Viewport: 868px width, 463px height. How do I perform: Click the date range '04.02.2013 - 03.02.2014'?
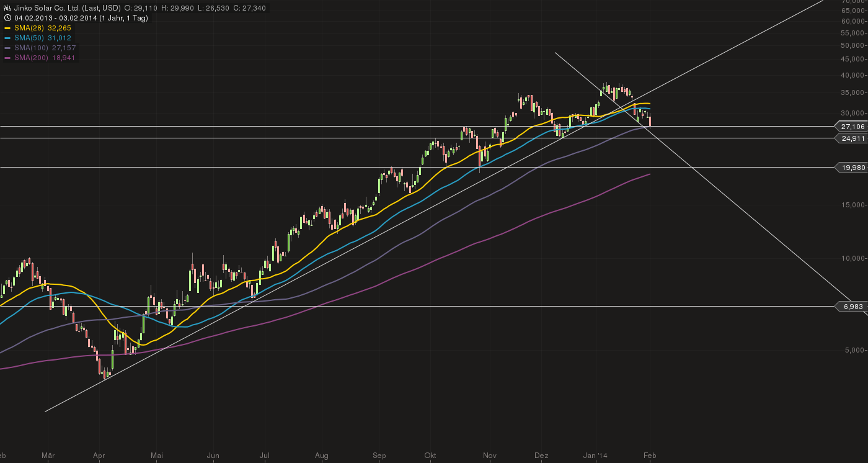pyautogui.click(x=56, y=17)
